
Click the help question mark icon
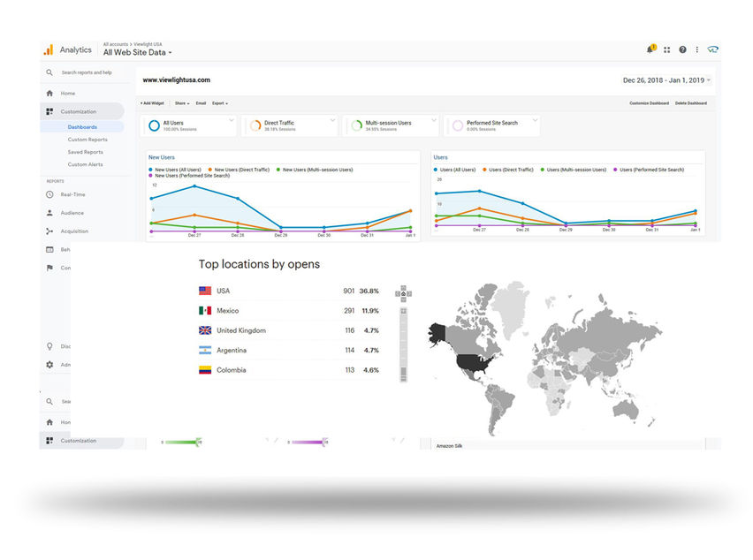tap(682, 49)
